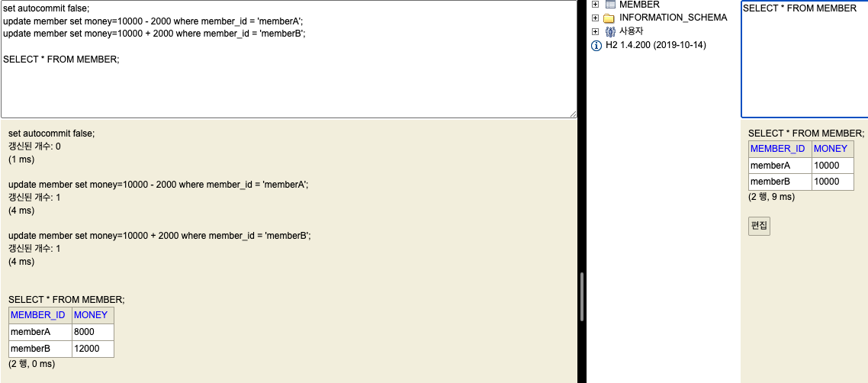Expand the MEMBER table tree node
The width and height of the screenshot is (868, 383).
[596, 5]
